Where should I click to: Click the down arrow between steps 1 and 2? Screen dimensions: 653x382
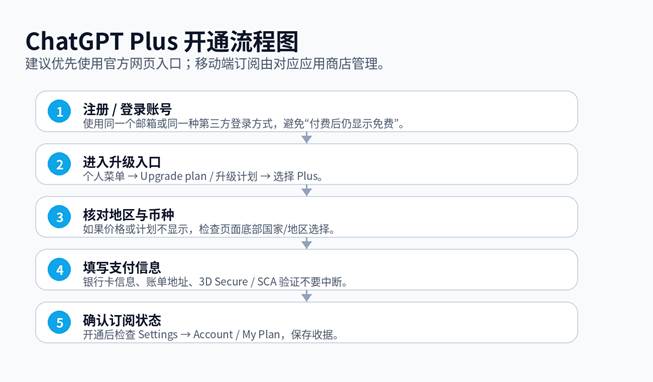coord(307,138)
